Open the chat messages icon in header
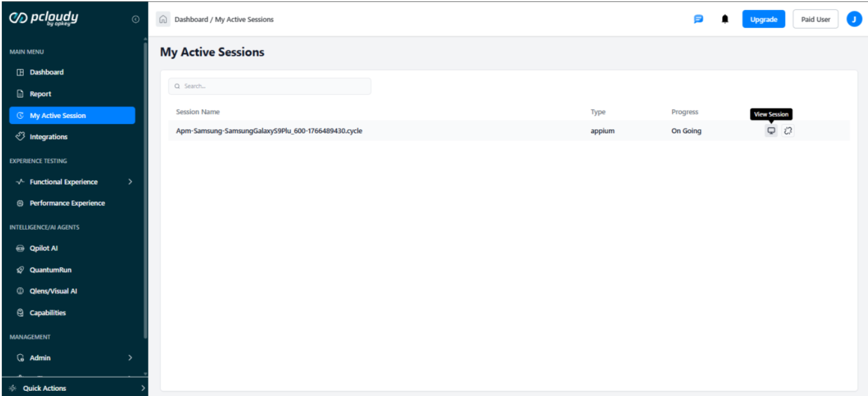The height and width of the screenshot is (396, 868). pos(698,19)
